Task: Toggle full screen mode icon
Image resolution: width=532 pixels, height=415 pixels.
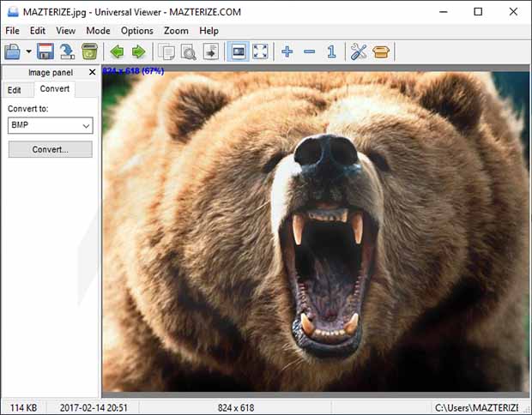Action: (x=260, y=51)
